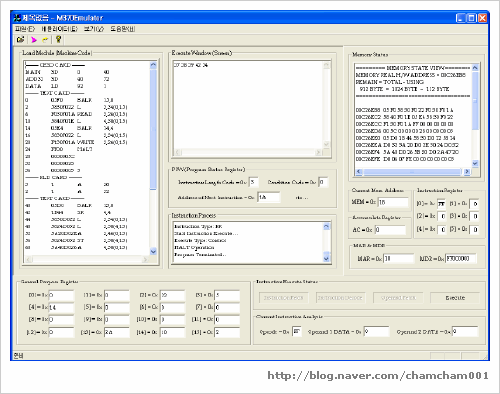Click the Instruction Process scroll-up arrow
Screen dimensions: 500x394
[x=326, y=227]
